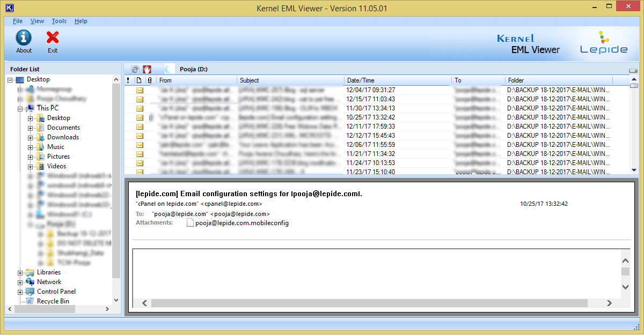Click the down arrow of the email list scrollbar
The height and width of the screenshot is (335, 644).
click(x=634, y=169)
